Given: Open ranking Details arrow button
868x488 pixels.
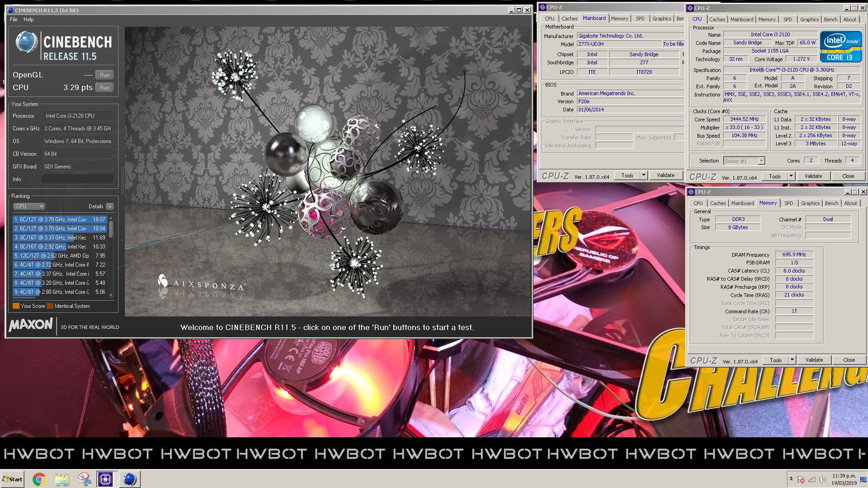Looking at the screenshot, I should (110, 206).
